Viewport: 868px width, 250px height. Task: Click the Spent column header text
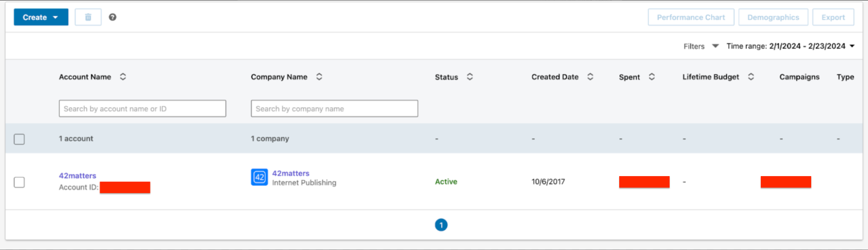point(629,77)
